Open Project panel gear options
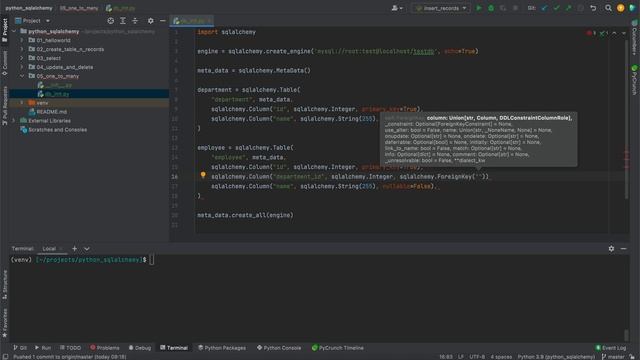 click(x=151, y=21)
